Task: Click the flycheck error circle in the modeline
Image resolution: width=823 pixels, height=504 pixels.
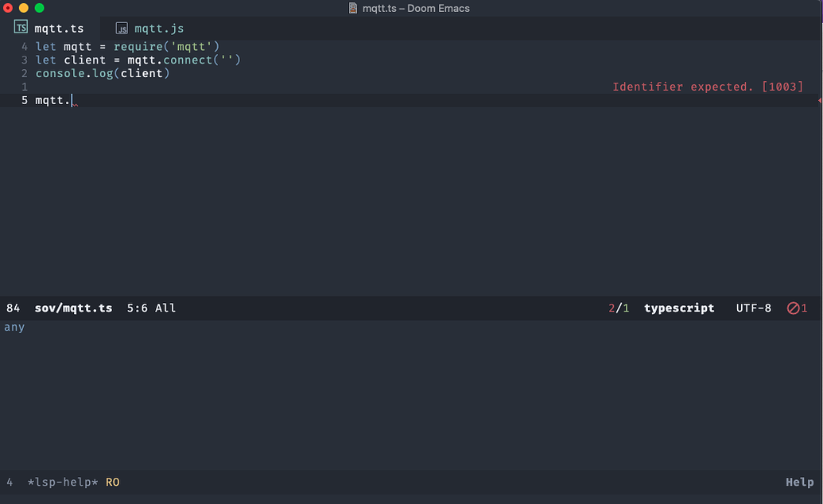Action: [x=791, y=308]
